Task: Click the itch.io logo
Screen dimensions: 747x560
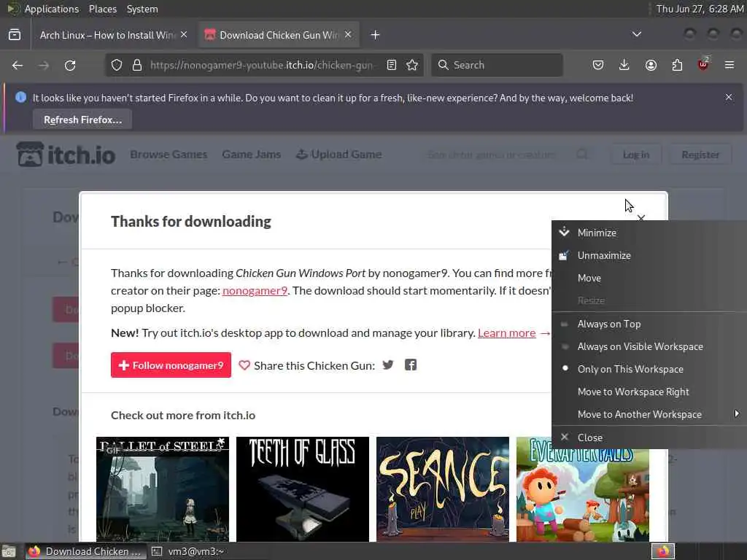Action: point(66,155)
